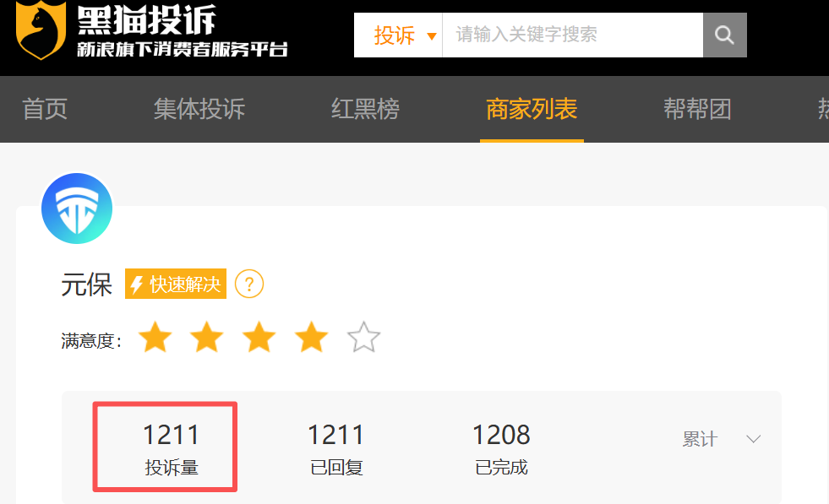Click the lightning 快速解决 badge
The height and width of the screenshot is (504, 829).
point(176,284)
